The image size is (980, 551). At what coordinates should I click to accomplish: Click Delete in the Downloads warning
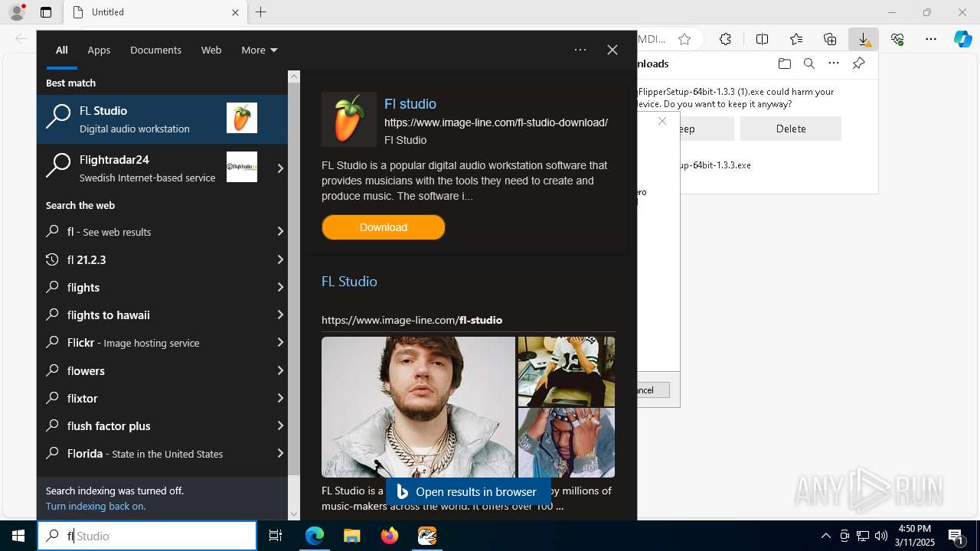(791, 129)
